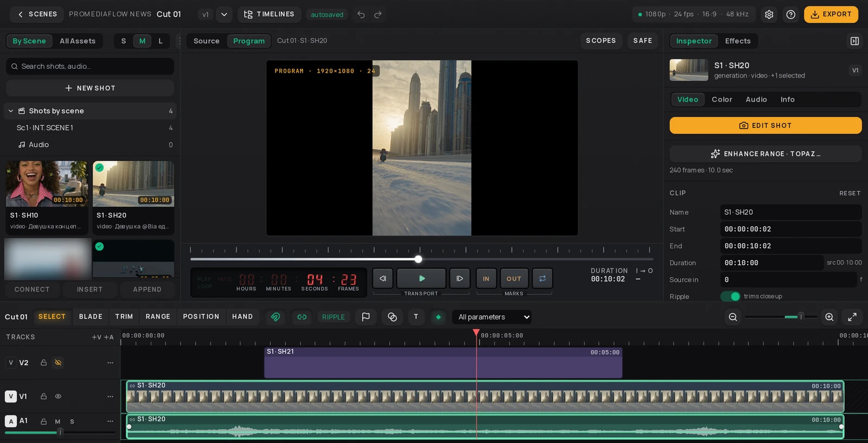Show the hidden V2 track
Screen dimensions: 868x443
(58, 363)
